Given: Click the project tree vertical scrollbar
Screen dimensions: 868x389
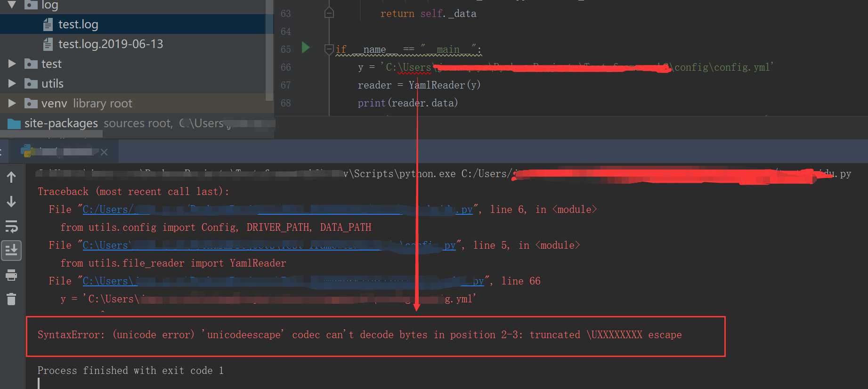Looking at the screenshot, I should coord(269,50).
